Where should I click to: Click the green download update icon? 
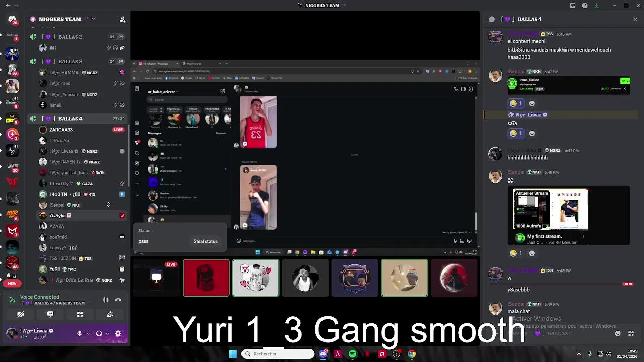point(597,6)
